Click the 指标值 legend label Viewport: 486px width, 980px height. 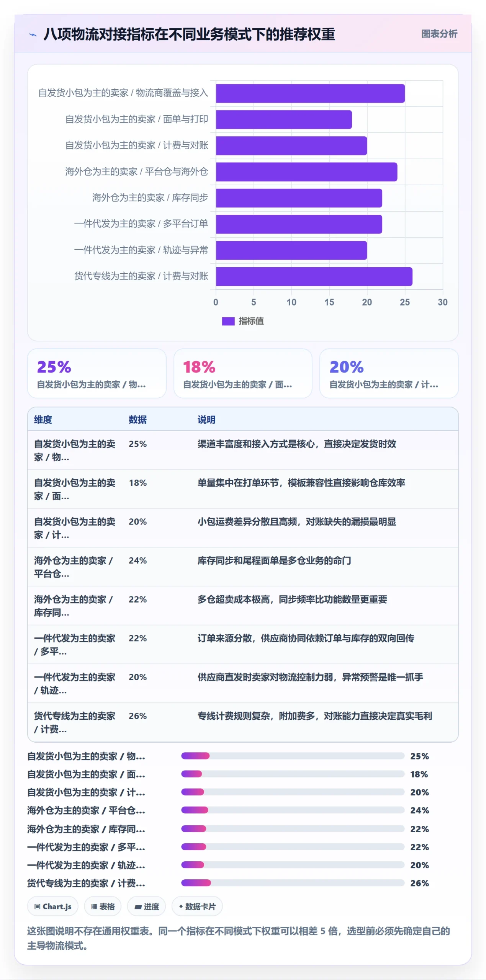(251, 321)
